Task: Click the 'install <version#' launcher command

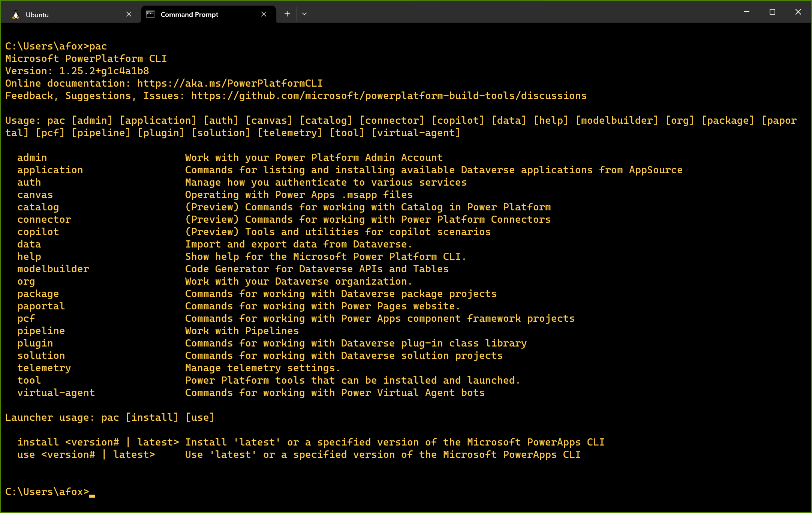Action: click(x=67, y=442)
